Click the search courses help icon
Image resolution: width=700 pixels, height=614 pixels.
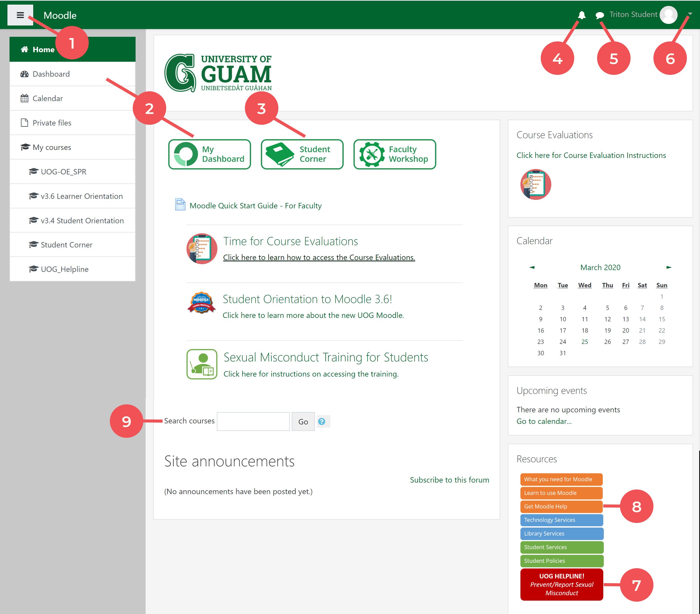click(322, 421)
